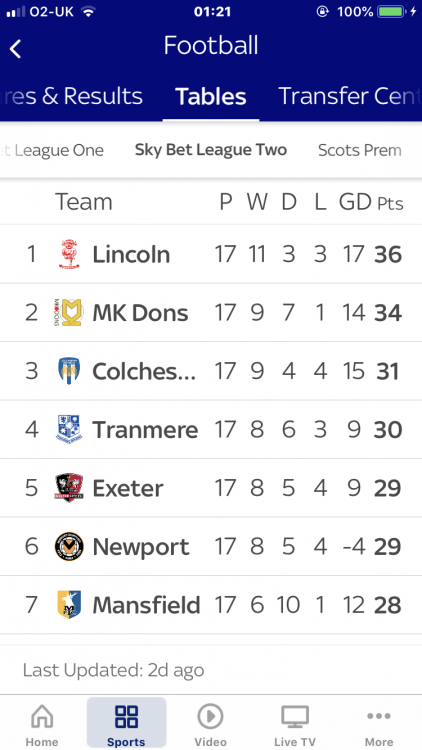The image size is (422, 750).
Task: Open the Transfer Centre tab
Action: click(350, 96)
